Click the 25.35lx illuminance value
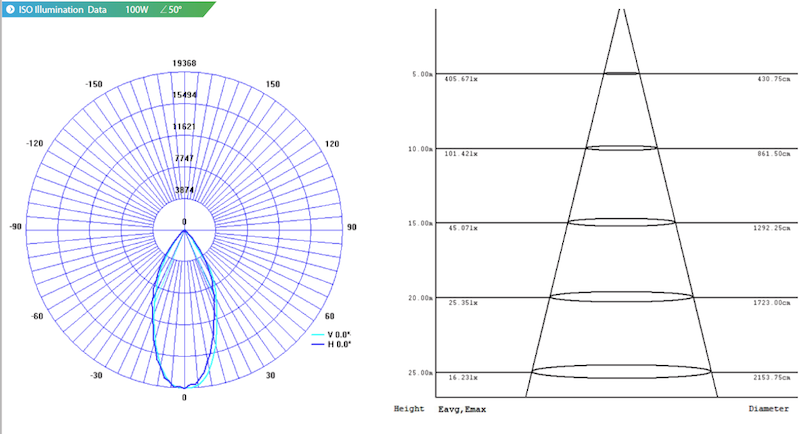This screenshot has height=434, width=800. coord(463,303)
